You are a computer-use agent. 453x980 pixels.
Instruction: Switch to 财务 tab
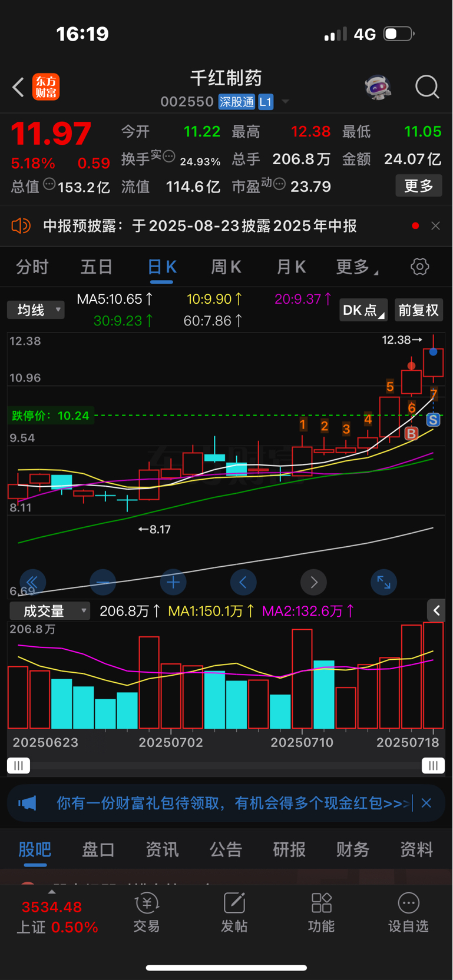[353, 849]
